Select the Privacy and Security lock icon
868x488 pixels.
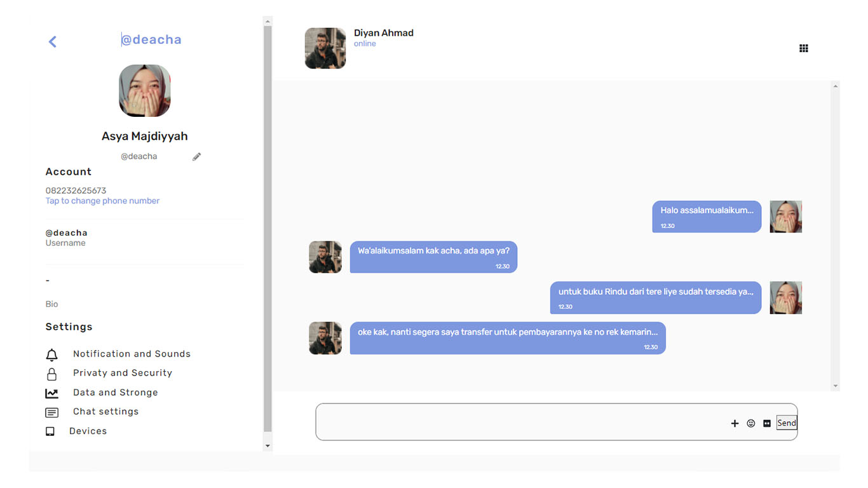click(x=52, y=374)
